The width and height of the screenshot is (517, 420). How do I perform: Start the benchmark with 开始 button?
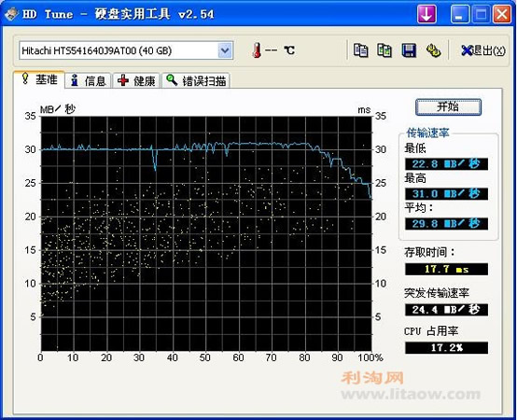[x=448, y=106]
